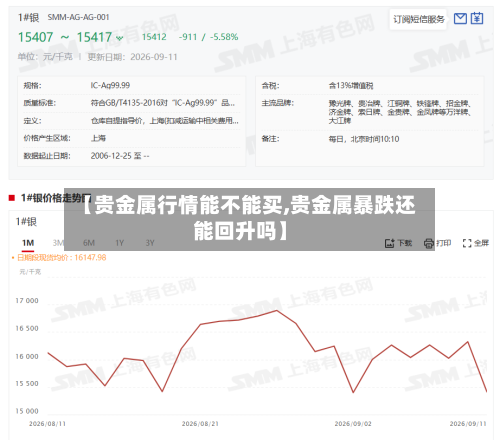Click the x-axis date 2026/09/11
Viewport: 500px width, 440px height.
[468, 424]
